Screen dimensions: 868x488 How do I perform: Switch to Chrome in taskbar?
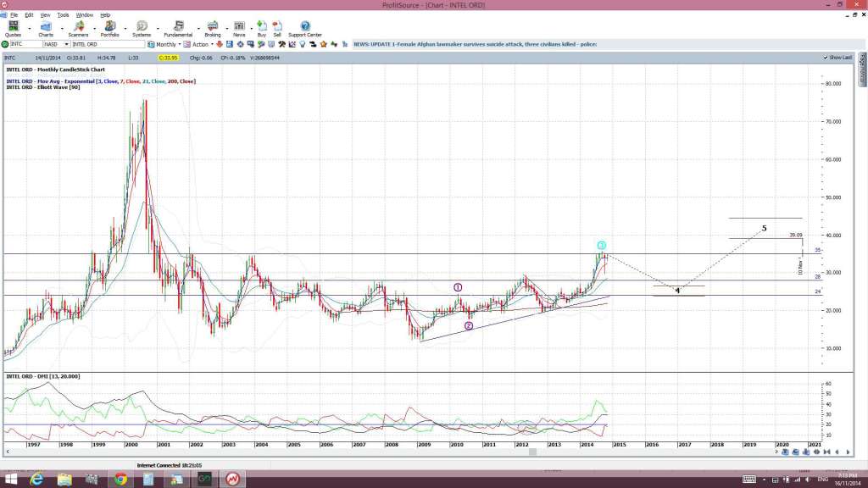pos(120,479)
